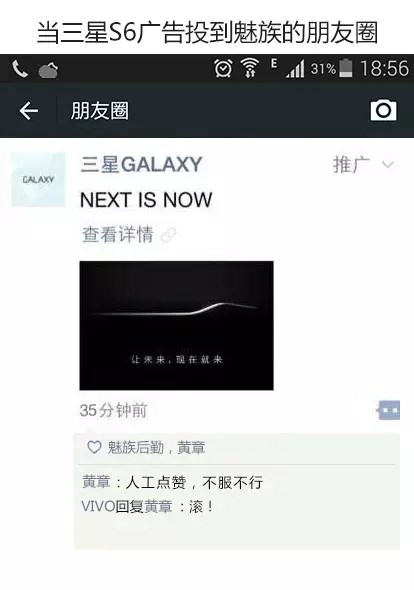Tap the Wi-Fi status icon
This screenshot has width=414, height=590.
click(x=250, y=68)
